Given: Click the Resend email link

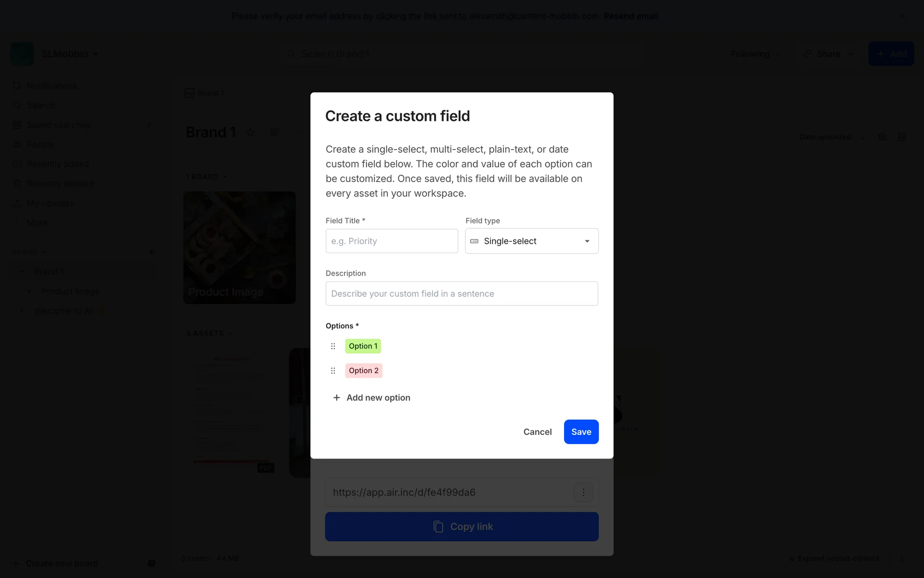Looking at the screenshot, I should coord(630,16).
